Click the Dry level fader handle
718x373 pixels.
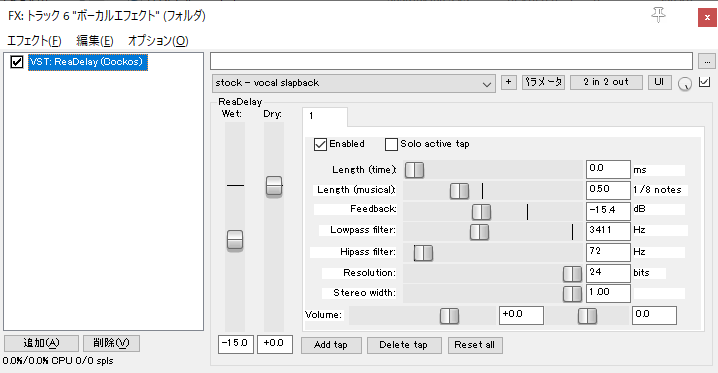pyautogui.click(x=274, y=186)
